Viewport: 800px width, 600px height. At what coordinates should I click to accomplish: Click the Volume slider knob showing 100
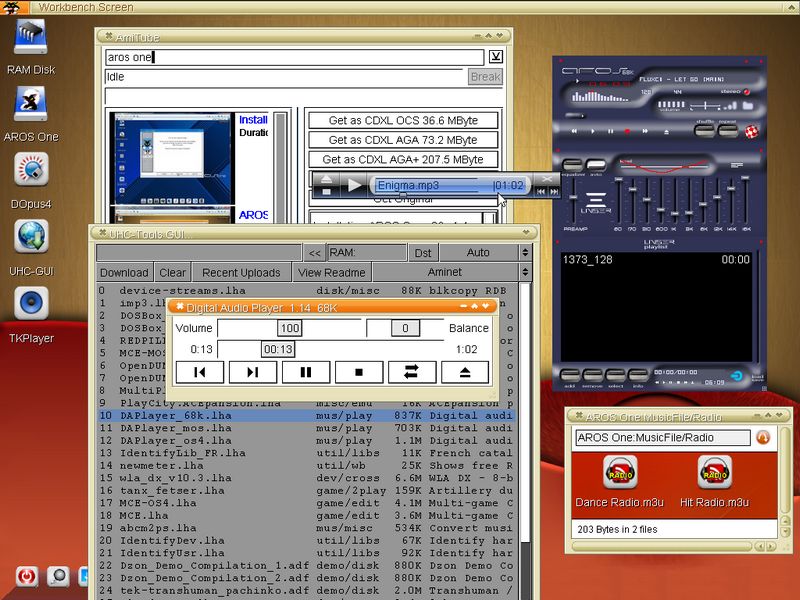289,328
